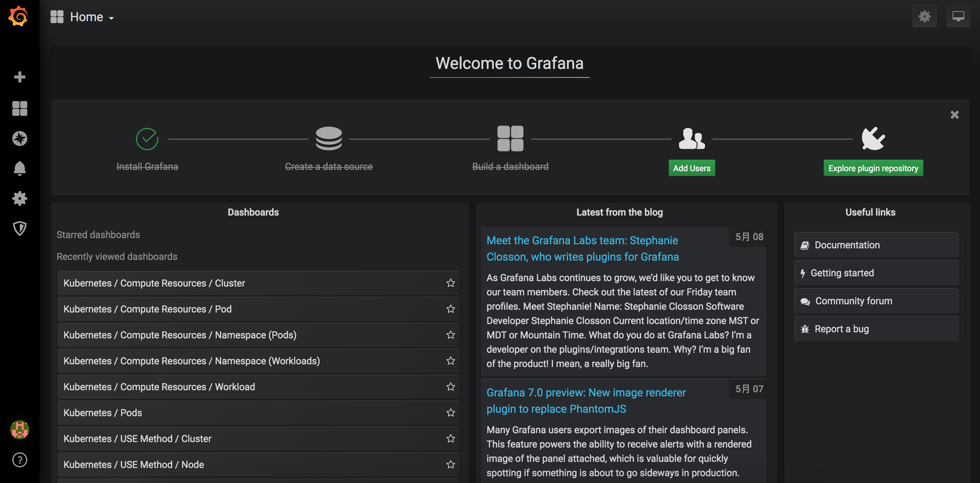Open the Dashboards grid icon in sidebar
Image resolution: width=980 pixels, height=483 pixels.
pos(19,108)
